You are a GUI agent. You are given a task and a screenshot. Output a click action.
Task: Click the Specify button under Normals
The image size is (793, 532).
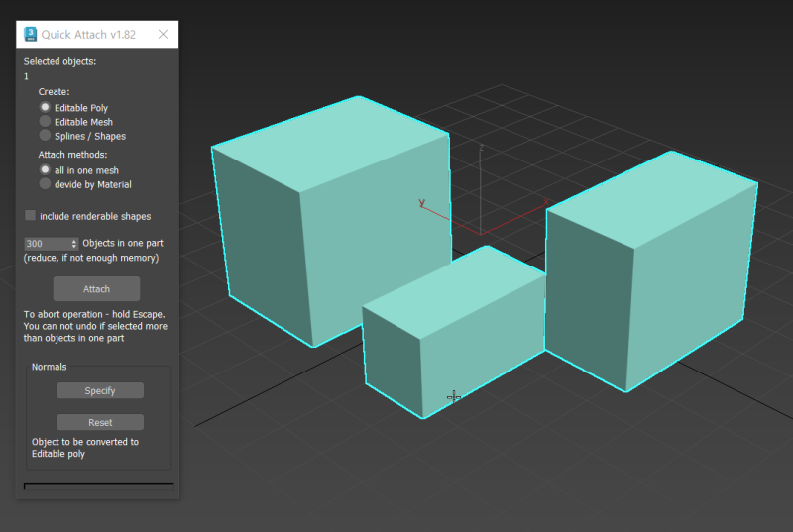pyautogui.click(x=99, y=390)
